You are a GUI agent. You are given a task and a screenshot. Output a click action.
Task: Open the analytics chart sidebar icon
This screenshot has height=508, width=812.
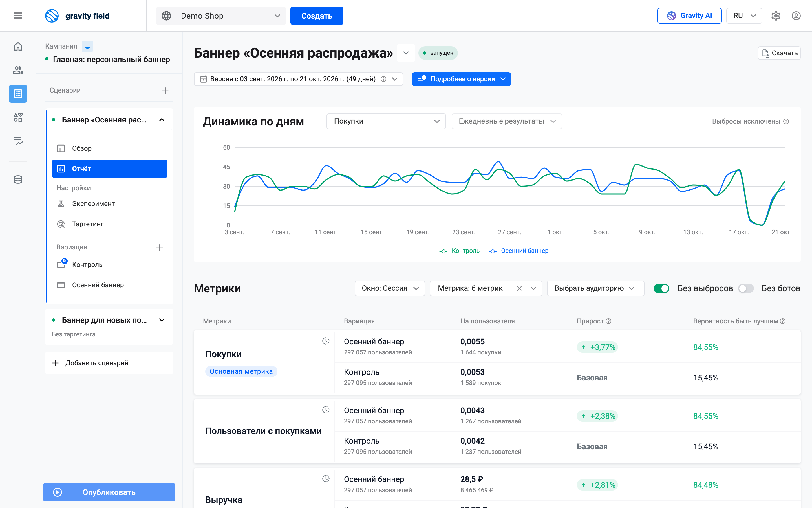click(x=18, y=141)
